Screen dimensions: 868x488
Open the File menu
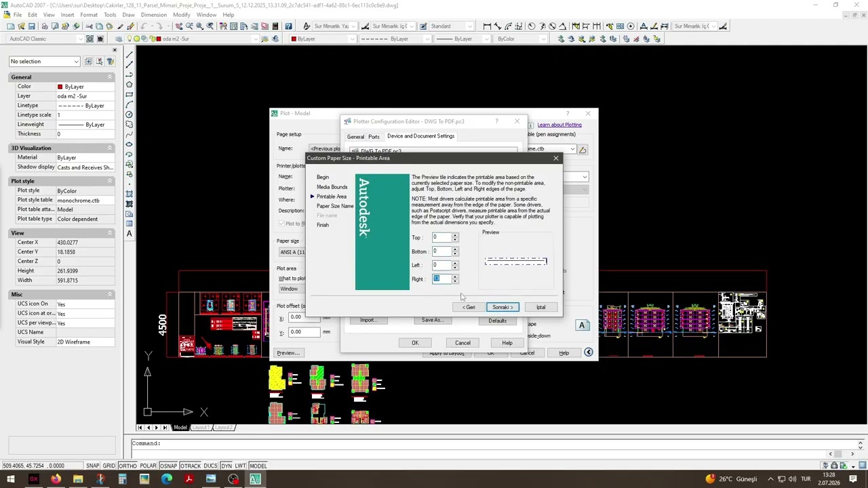click(x=17, y=14)
